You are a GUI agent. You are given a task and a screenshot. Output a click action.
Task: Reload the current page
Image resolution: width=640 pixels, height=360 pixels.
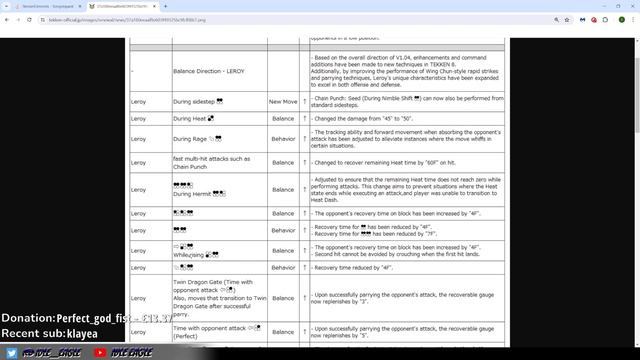click(x=29, y=20)
